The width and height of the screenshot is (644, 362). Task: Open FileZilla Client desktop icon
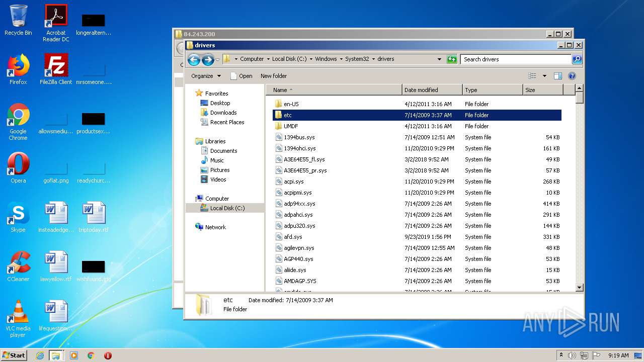point(56,69)
